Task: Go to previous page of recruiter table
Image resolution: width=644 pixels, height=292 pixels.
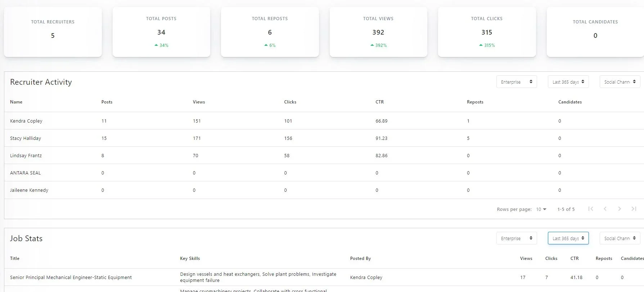Action: tap(605, 209)
